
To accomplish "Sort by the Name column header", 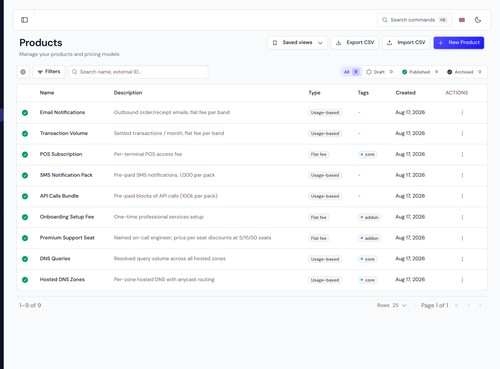I will tap(47, 93).
